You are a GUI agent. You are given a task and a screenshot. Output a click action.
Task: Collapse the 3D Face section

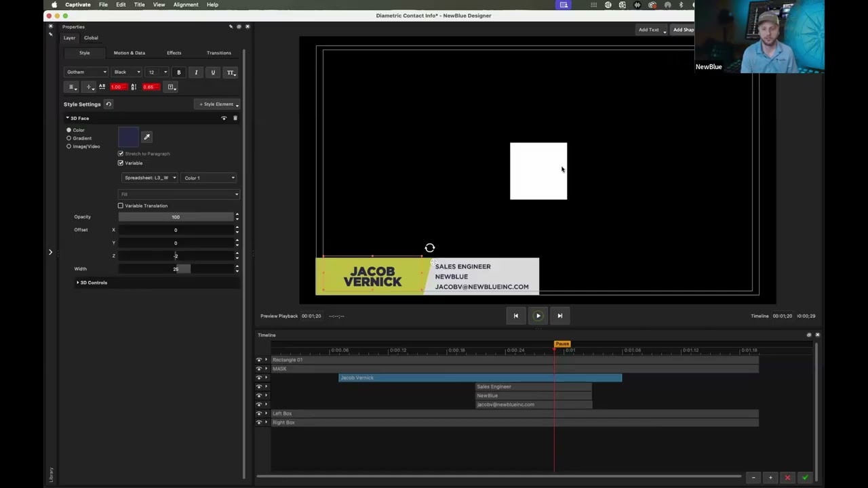click(67, 118)
